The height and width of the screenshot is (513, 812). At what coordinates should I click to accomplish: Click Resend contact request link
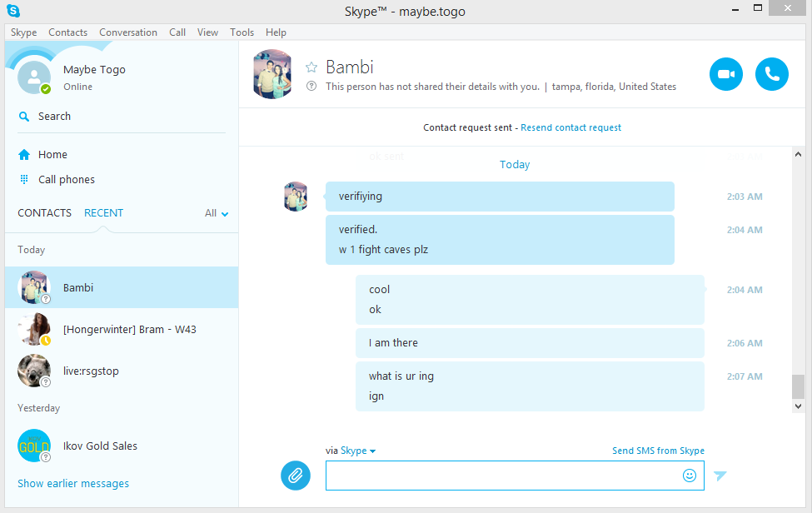570,127
